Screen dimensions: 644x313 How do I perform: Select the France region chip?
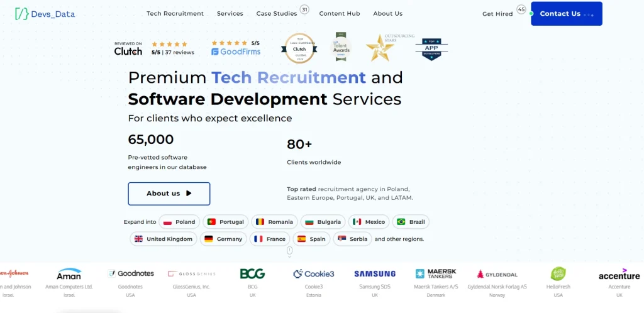270,239
